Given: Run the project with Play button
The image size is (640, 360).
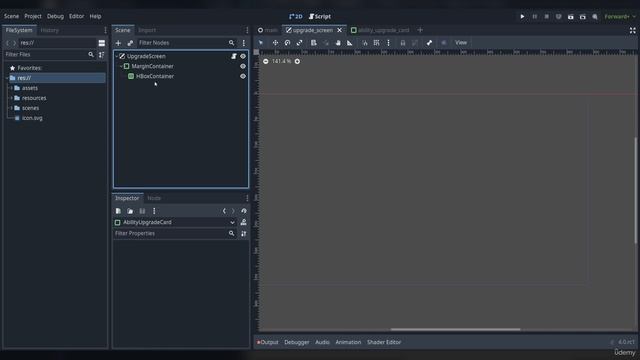Looking at the screenshot, I should pyautogui.click(x=522, y=16).
